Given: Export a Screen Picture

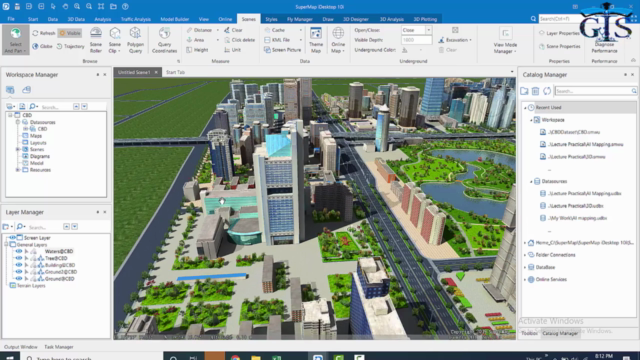Looking at the screenshot, I should 282,50.
